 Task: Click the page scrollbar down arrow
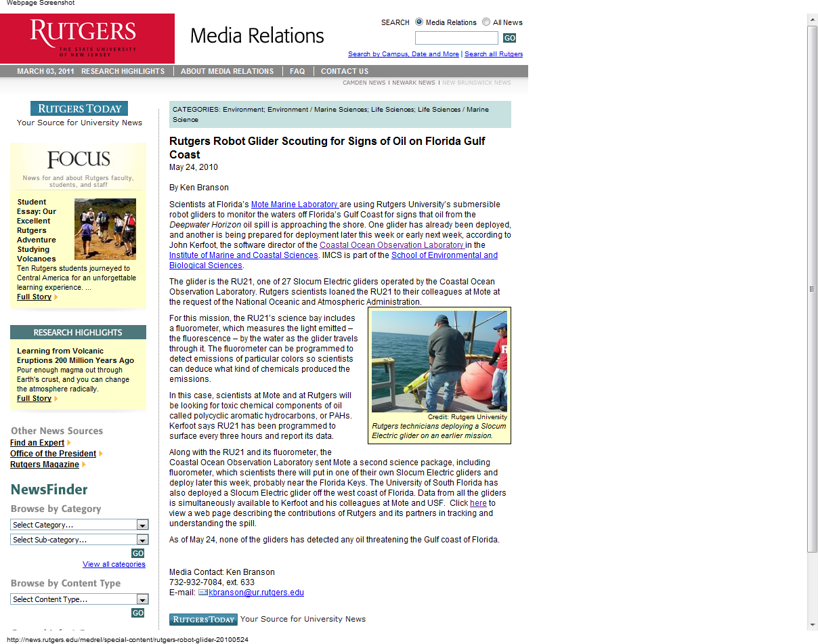click(x=813, y=624)
